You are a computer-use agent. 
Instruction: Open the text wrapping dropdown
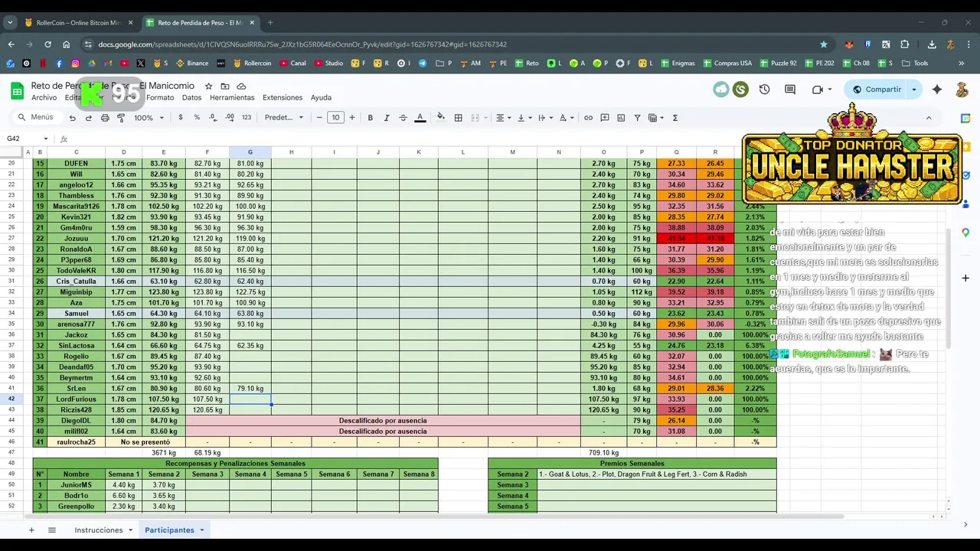tap(544, 118)
